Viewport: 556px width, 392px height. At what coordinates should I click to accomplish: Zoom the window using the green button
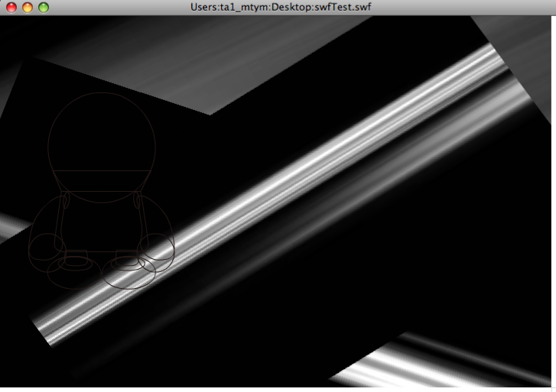44,8
